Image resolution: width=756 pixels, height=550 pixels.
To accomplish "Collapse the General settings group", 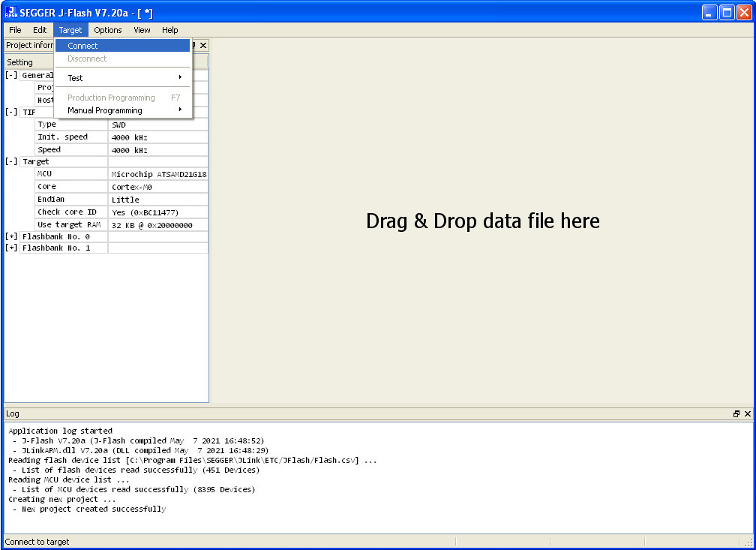I will coord(11,75).
